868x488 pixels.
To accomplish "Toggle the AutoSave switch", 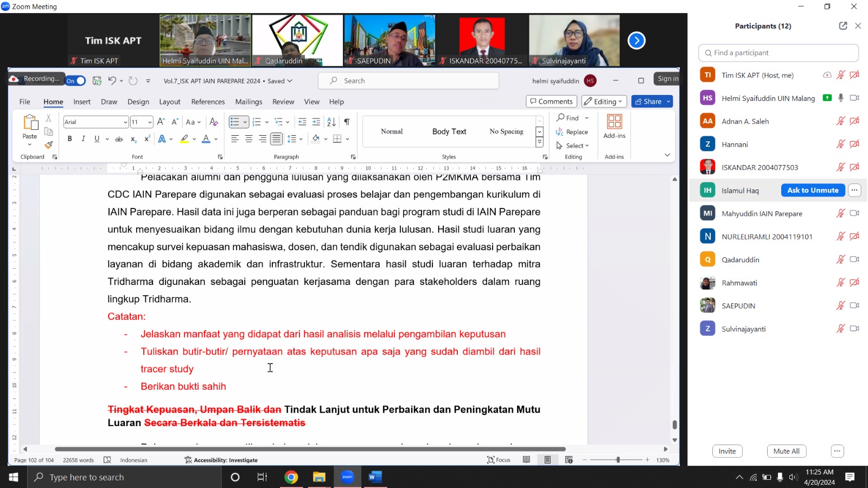I will (x=76, y=81).
